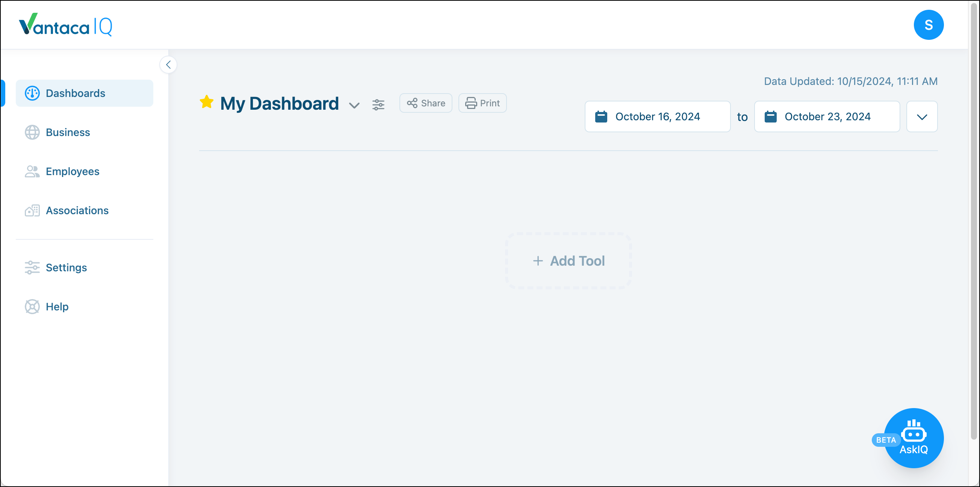Open the date range preset dropdown

pyautogui.click(x=922, y=117)
